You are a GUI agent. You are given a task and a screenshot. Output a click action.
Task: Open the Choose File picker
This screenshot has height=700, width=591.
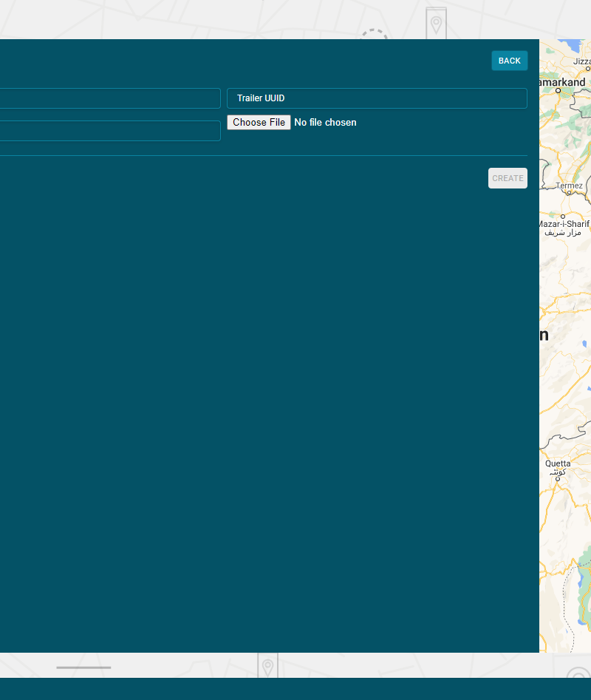[259, 122]
